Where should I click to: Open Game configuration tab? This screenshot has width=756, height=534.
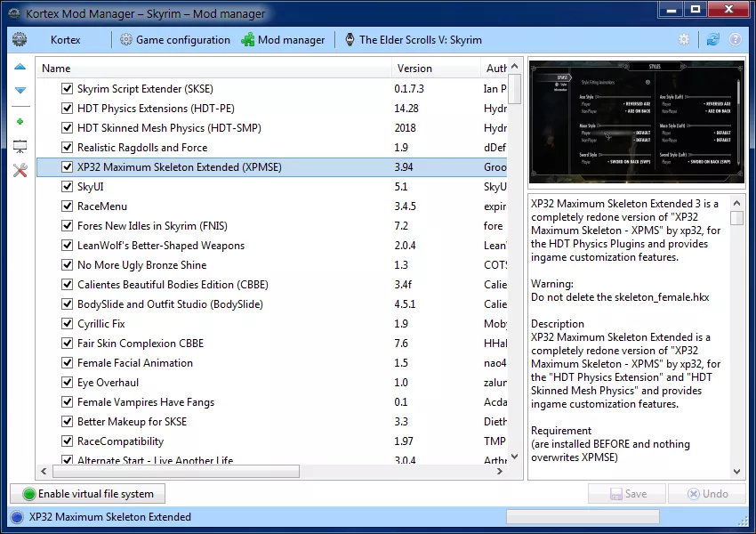175,40
